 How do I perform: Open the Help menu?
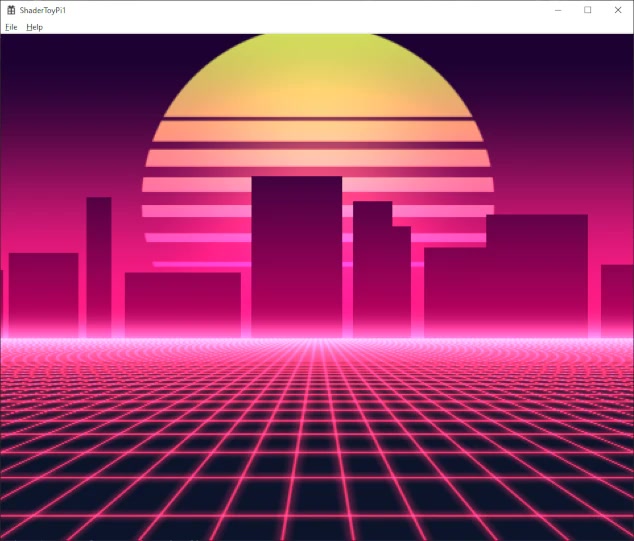tap(34, 27)
